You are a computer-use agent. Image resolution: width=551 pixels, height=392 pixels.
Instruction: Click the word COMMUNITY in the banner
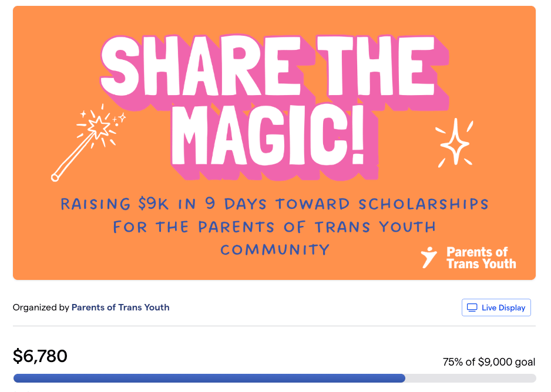click(x=274, y=249)
